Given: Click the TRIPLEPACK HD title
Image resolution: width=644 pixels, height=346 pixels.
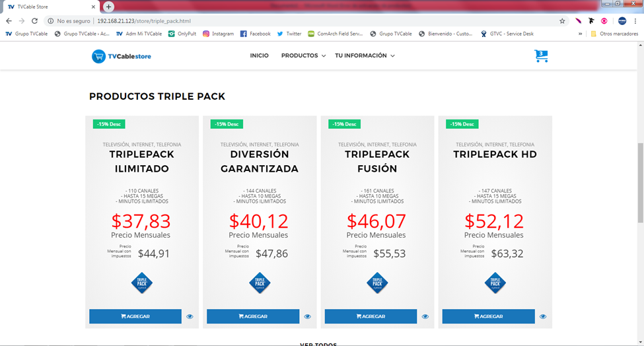Looking at the screenshot, I should 495,155.
